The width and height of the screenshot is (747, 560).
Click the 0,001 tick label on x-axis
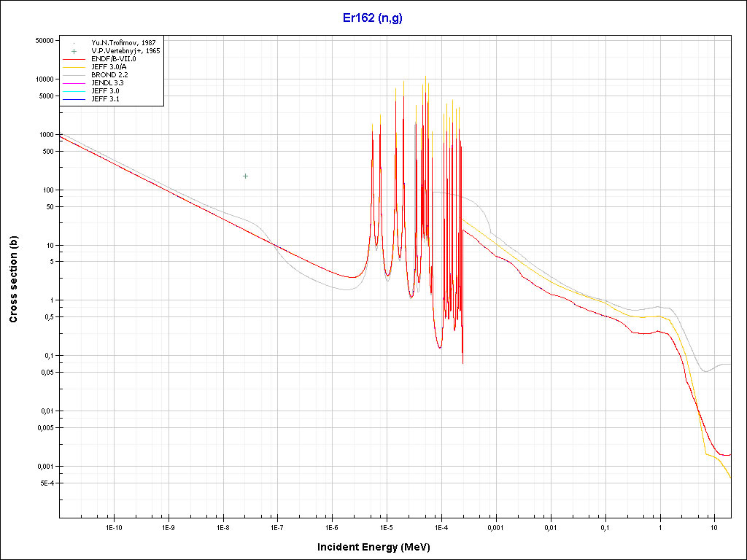tap(495, 526)
